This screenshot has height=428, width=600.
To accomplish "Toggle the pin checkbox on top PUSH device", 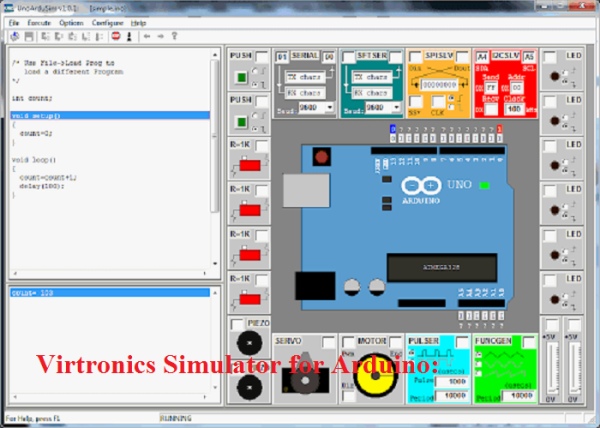I will pyautogui.click(x=260, y=56).
